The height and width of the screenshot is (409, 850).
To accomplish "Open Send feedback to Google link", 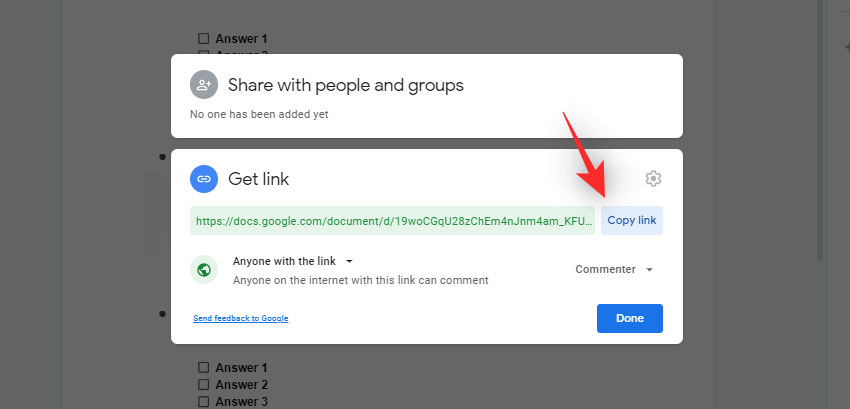I will (x=241, y=318).
